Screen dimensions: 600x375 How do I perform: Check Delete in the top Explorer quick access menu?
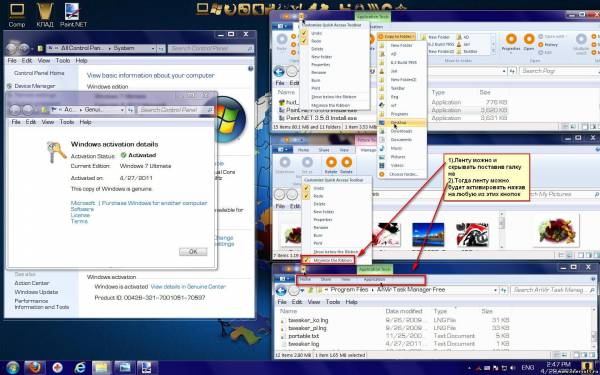[x=334, y=49]
